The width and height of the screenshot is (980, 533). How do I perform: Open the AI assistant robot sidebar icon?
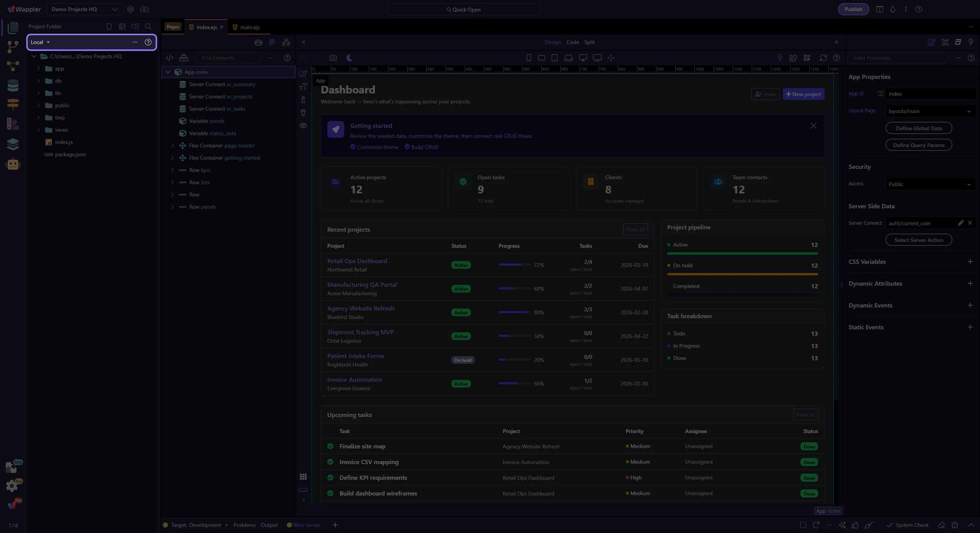coord(13,164)
